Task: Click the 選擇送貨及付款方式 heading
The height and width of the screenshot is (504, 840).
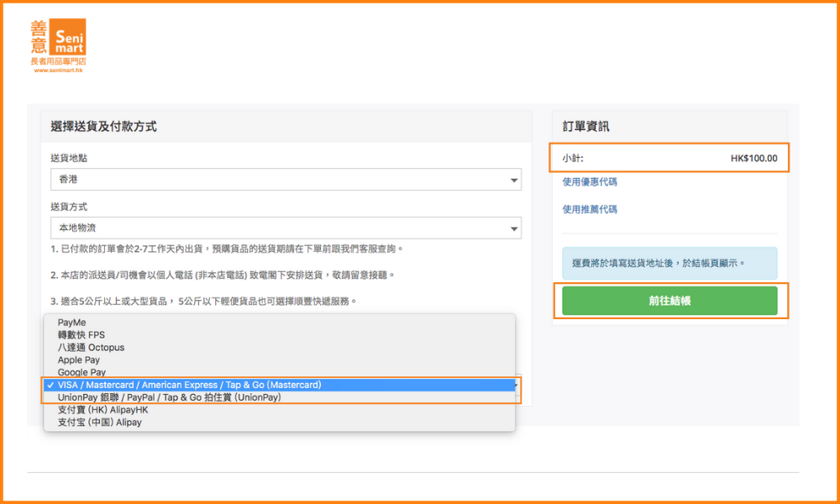Action: click(x=103, y=127)
